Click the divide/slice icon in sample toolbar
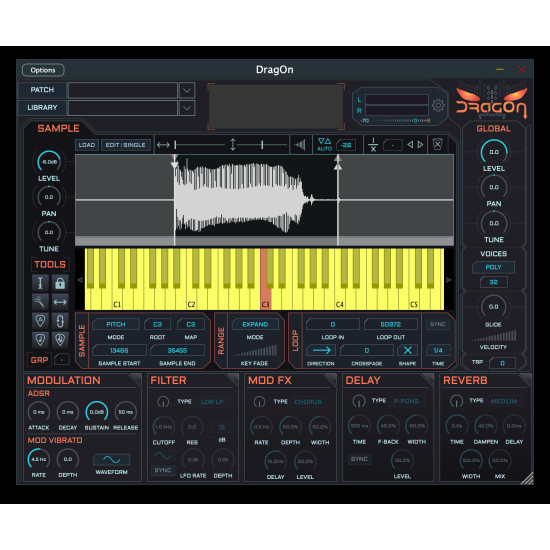 373,145
